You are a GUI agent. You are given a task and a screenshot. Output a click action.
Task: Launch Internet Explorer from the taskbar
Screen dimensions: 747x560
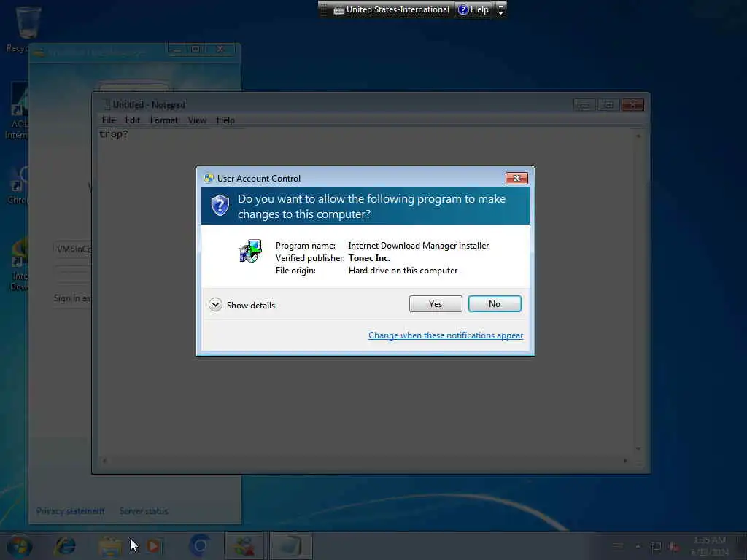click(65, 545)
